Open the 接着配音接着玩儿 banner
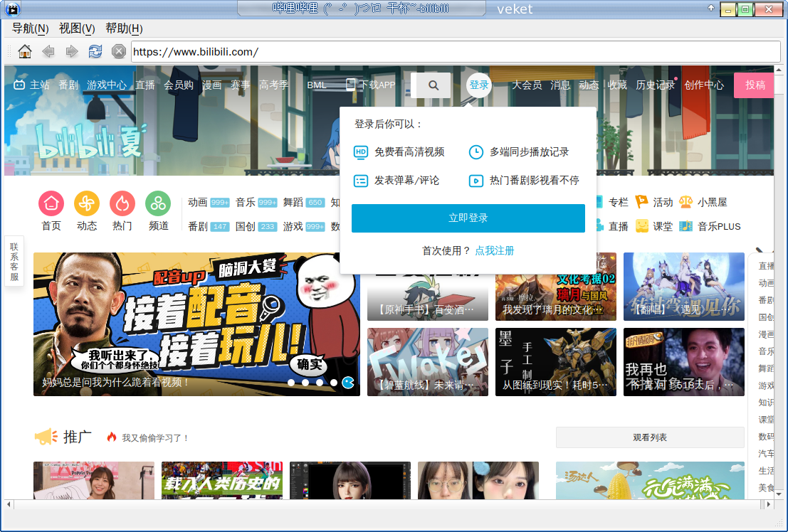The image size is (788, 532). point(196,324)
